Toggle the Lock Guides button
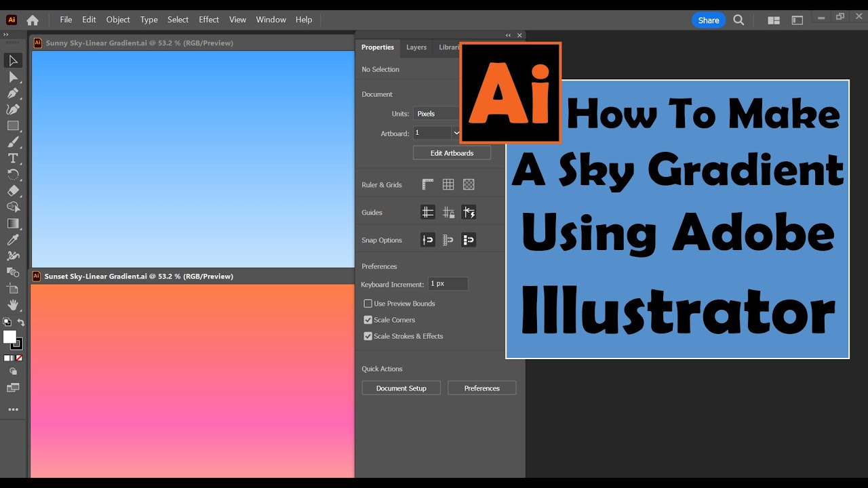The width and height of the screenshot is (868, 488). pyautogui.click(x=448, y=212)
